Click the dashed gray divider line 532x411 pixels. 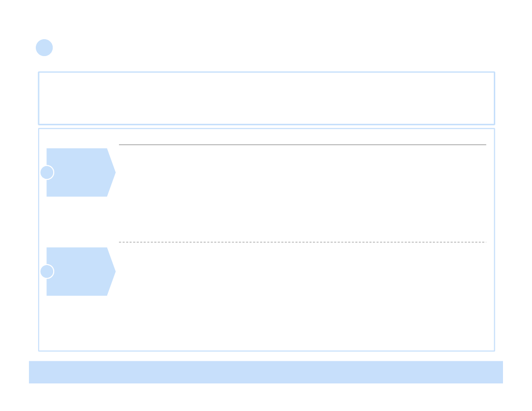coord(302,242)
